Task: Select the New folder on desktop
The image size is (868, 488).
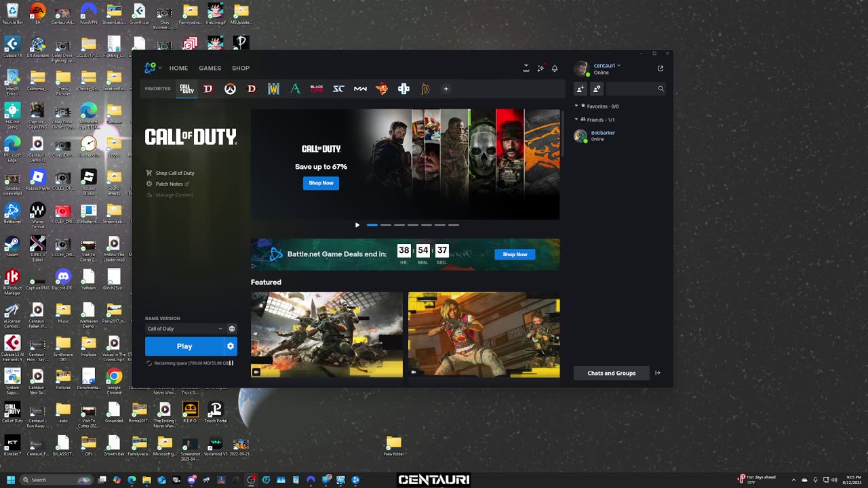Action: click(x=393, y=445)
